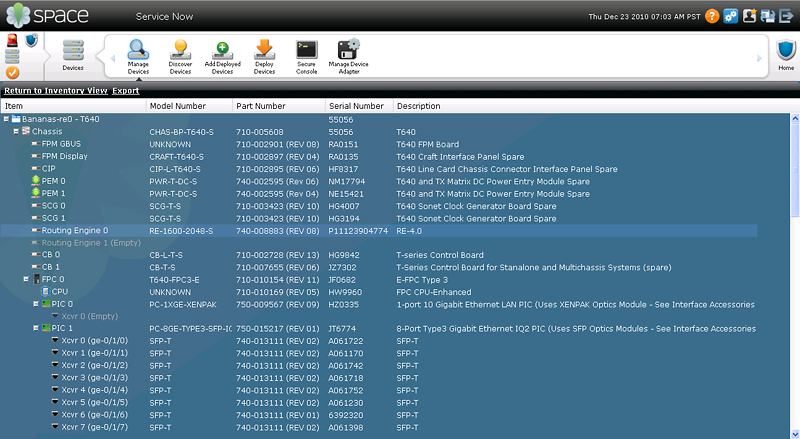Select the Devices menu item
Viewport: 800px width, 439px height.
click(x=73, y=54)
